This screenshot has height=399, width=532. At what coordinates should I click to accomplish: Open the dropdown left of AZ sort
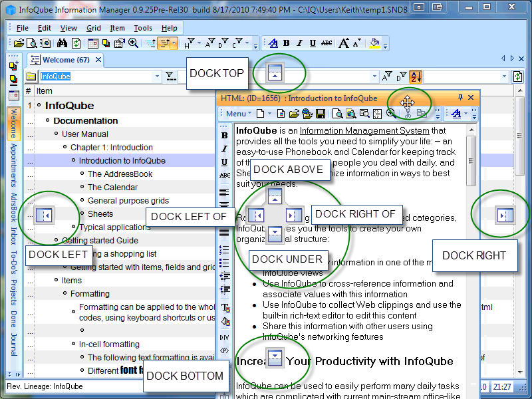(x=374, y=76)
